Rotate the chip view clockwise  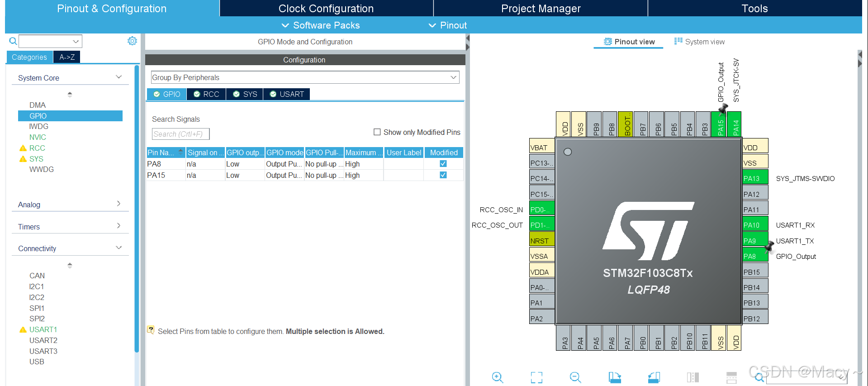pos(615,377)
